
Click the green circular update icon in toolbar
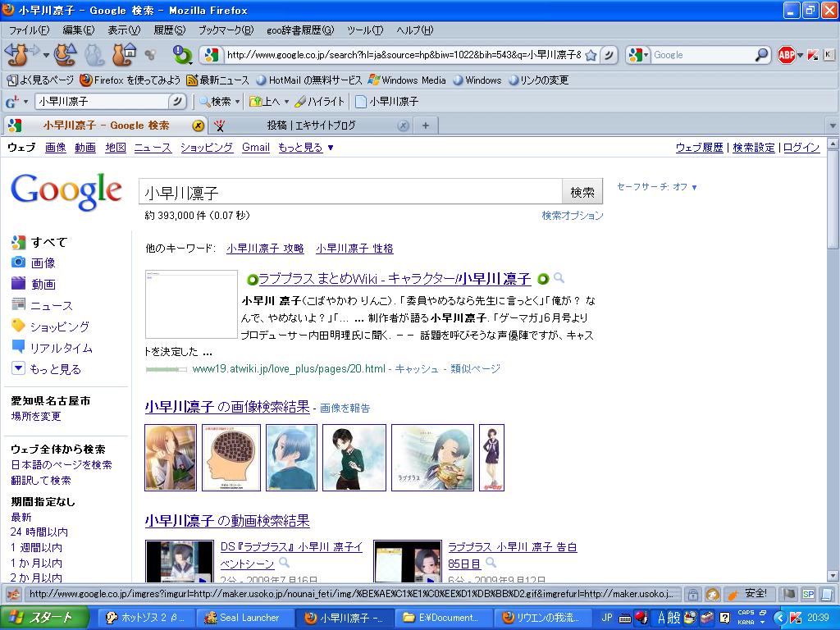tap(182, 55)
